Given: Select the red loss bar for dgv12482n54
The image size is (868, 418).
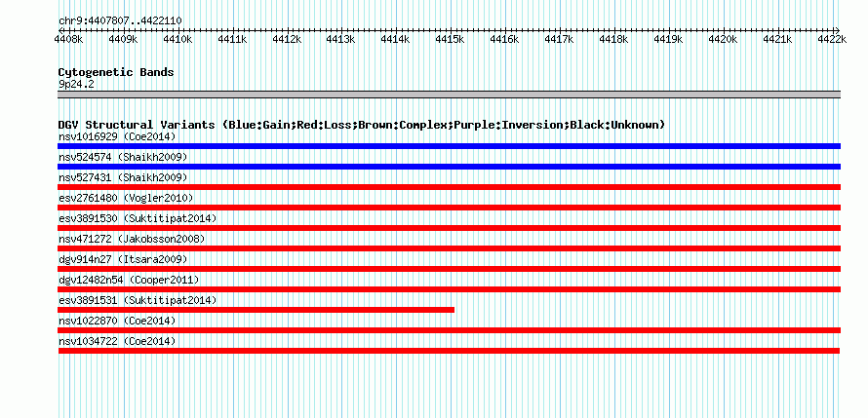Looking at the screenshot, I should click(449, 289).
